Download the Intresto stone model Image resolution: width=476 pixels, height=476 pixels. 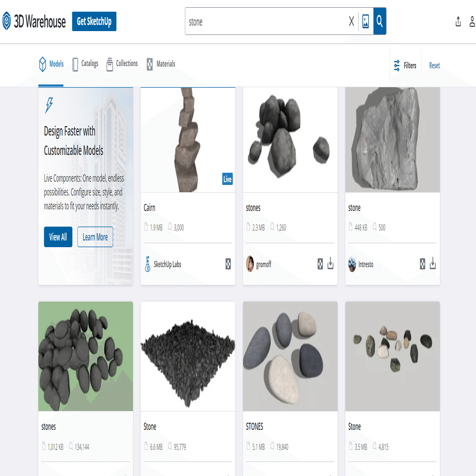point(433,263)
